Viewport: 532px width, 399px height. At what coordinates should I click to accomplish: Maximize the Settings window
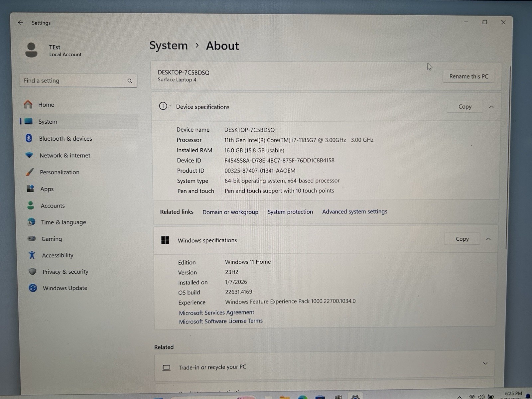pyautogui.click(x=484, y=22)
